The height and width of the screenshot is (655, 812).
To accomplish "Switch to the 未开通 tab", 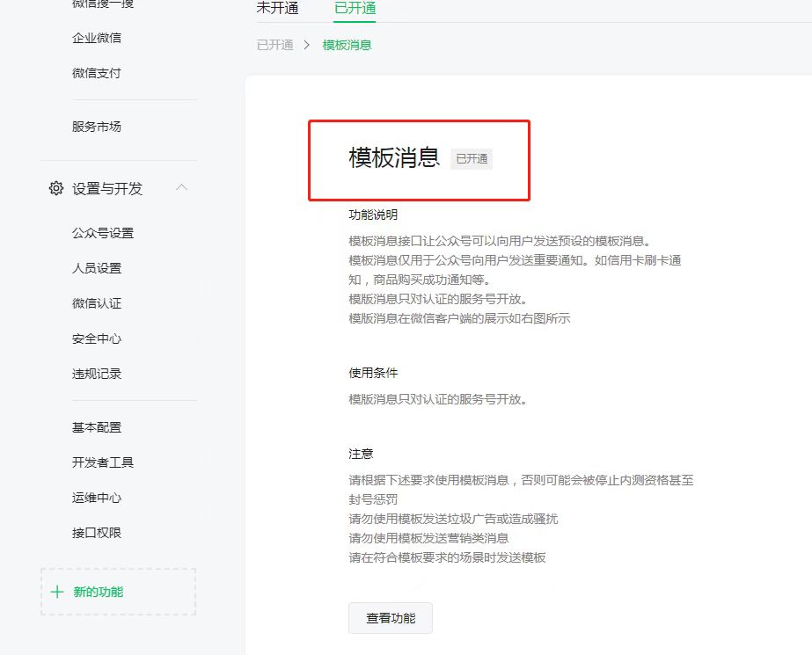I will (277, 9).
